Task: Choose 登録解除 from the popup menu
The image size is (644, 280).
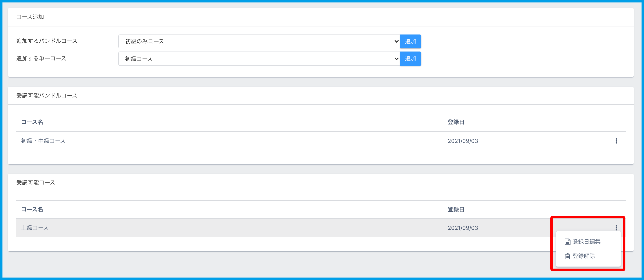Action: 583,256
